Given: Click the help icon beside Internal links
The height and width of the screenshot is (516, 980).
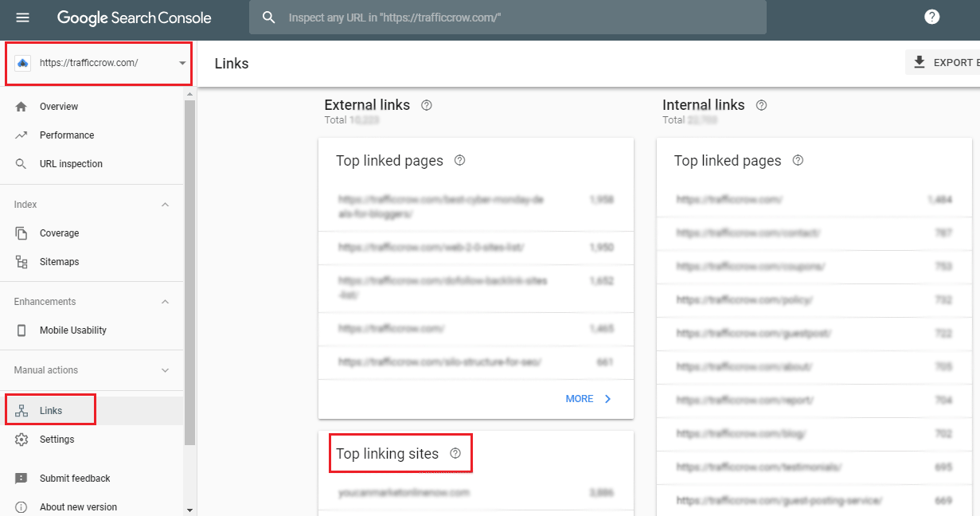Looking at the screenshot, I should [x=762, y=105].
